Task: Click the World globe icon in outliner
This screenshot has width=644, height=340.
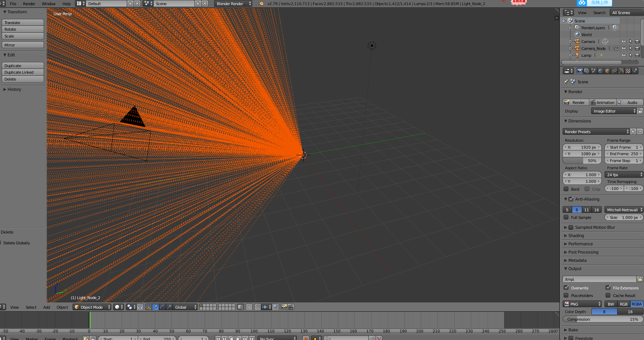Action: coord(577,34)
